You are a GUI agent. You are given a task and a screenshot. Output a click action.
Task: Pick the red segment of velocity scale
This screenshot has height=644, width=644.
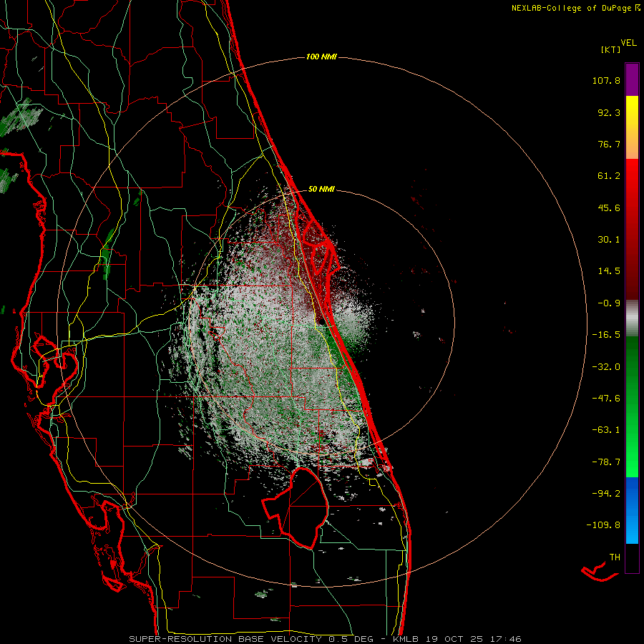[x=632, y=229]
